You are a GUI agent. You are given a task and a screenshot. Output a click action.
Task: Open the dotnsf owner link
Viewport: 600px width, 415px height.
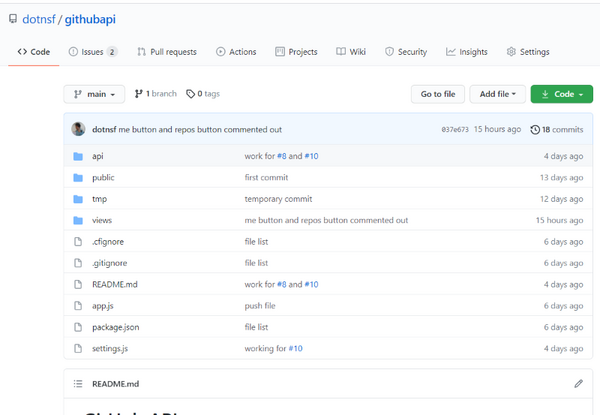coord(39,19)
